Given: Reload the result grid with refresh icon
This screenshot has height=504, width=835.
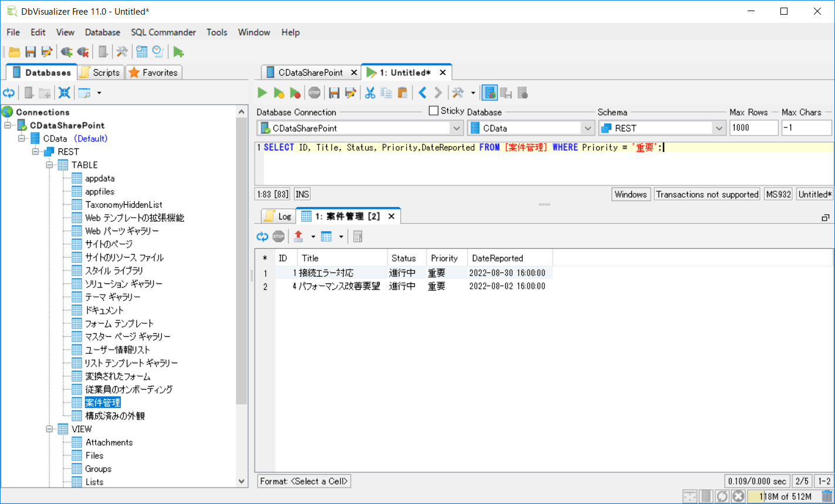Looking at the screenshot, I should (x=262, y=236).
